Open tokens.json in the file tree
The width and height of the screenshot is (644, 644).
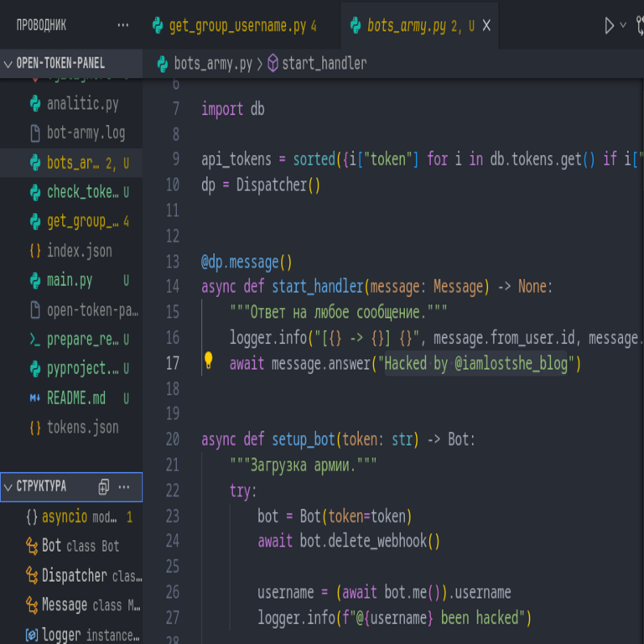coord(82,427)
